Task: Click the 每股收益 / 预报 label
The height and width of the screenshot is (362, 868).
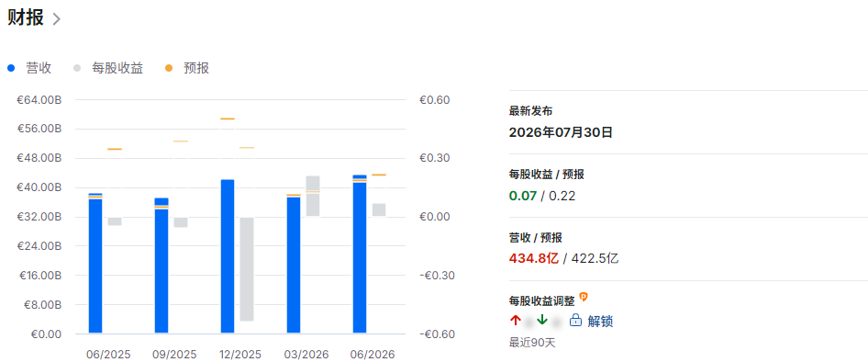Action: [546, 175]
